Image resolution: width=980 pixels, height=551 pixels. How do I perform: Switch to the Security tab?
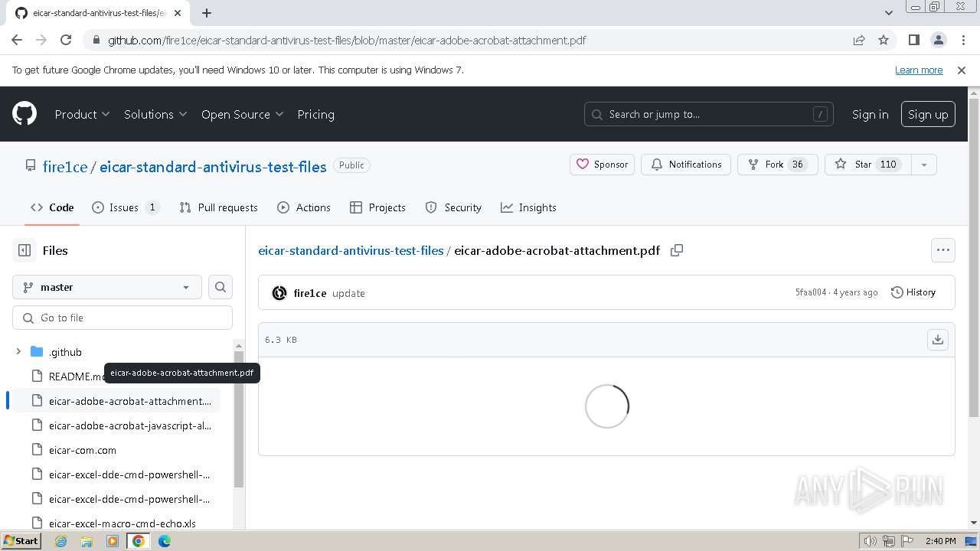[x=453, y=207]
